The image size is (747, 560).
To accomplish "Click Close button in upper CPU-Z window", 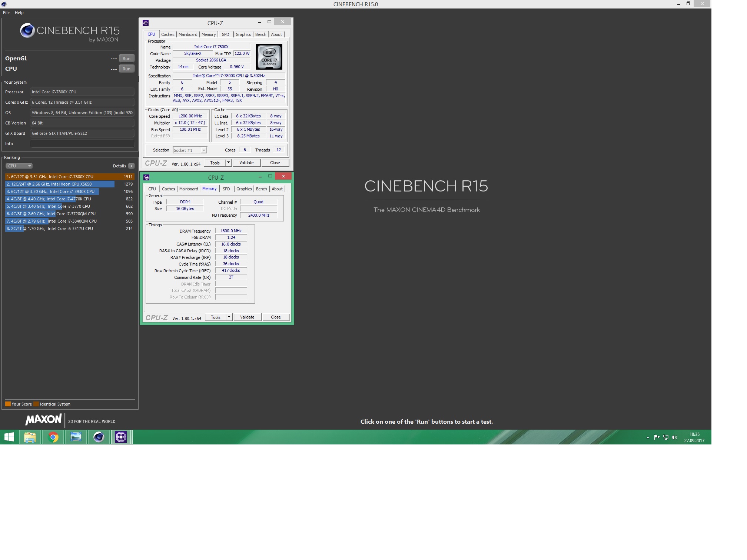I will [275, 163].
